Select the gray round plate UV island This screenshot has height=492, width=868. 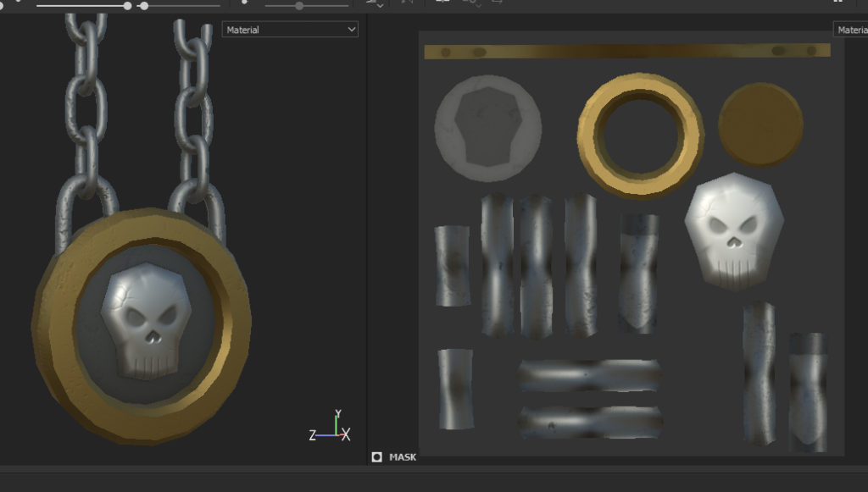click(487, 128)
